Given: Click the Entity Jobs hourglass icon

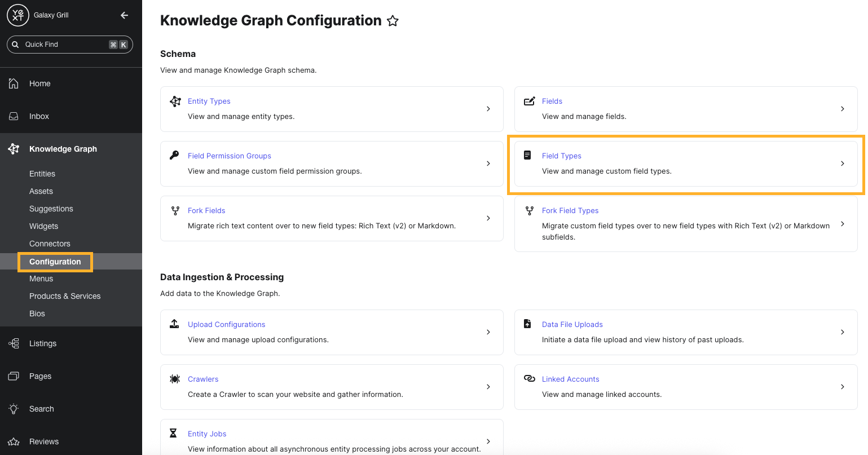Looking at the screenshot, I should pos(175,433).
